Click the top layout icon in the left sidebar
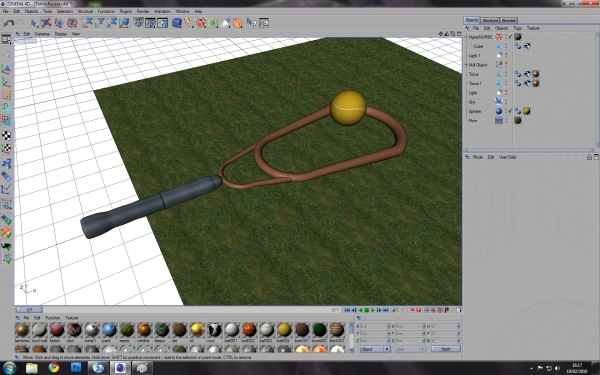 pyautogui.click(x=6, y=39)
